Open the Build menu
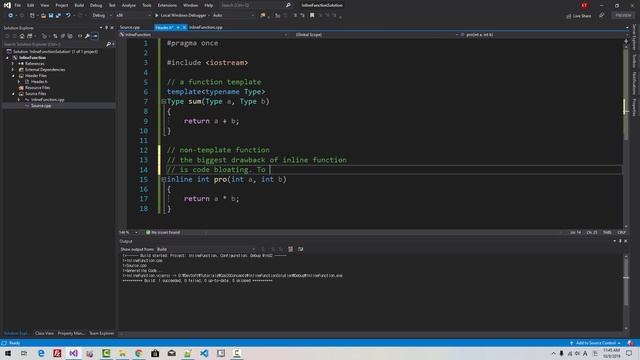This screenshot has width=640, height=360. coord(79,5)
